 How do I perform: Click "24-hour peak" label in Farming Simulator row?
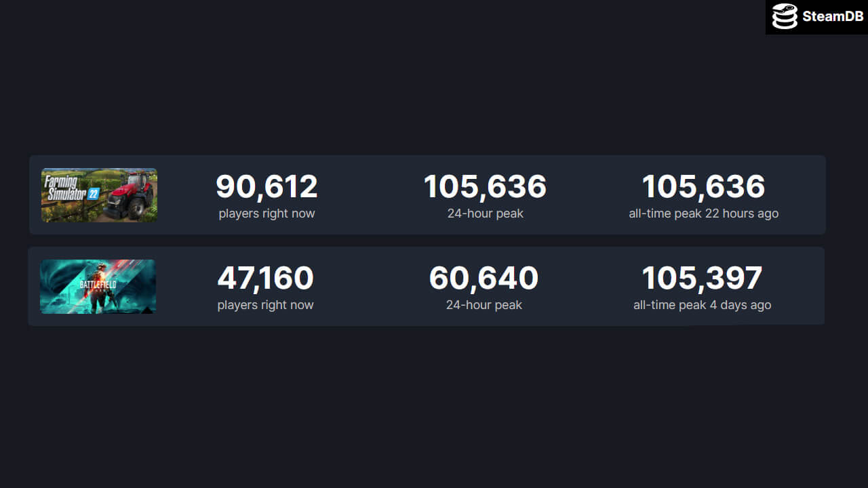tap(485, 213)
